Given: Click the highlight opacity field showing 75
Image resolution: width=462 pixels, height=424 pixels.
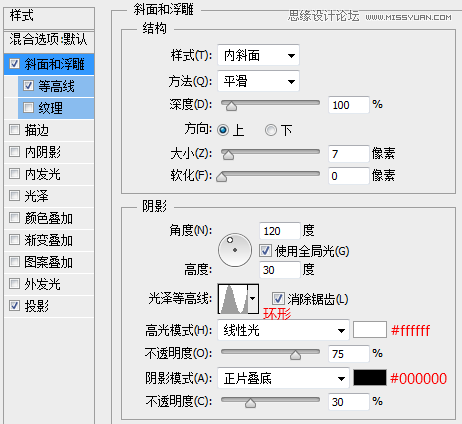Looking at the screenshot, I should tap(349, 354).
